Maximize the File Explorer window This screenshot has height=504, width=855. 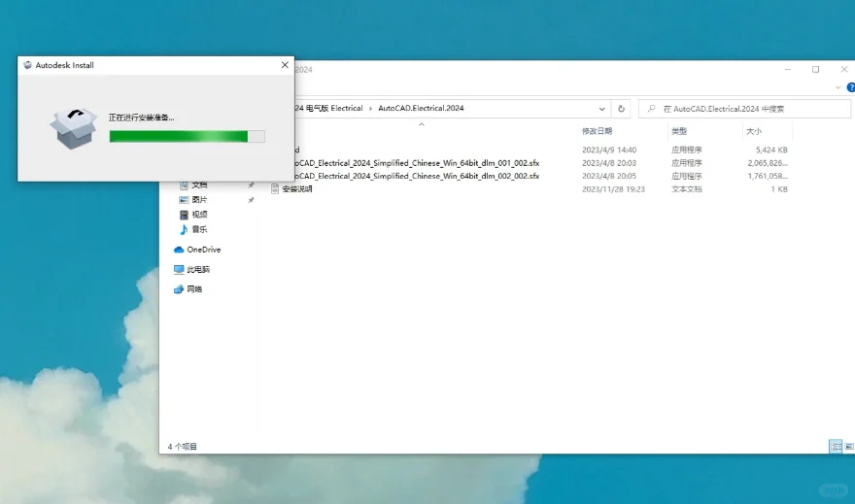[x=816, y=69]
